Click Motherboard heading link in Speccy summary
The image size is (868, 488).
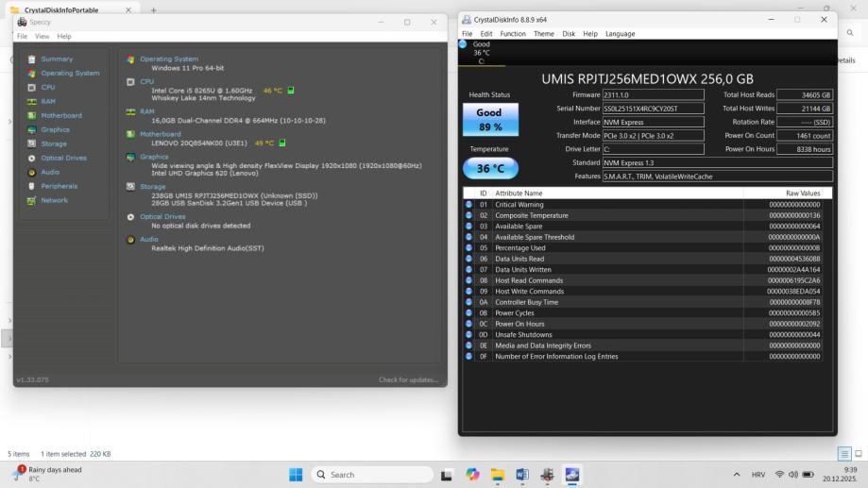pos(160,134)
